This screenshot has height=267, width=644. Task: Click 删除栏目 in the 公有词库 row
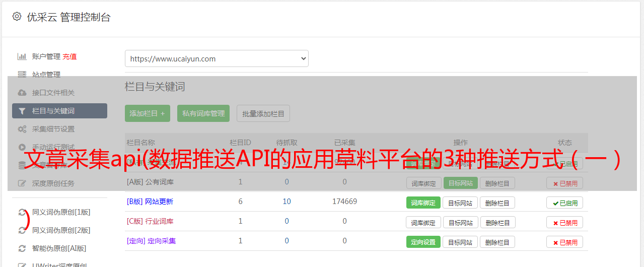497,183
